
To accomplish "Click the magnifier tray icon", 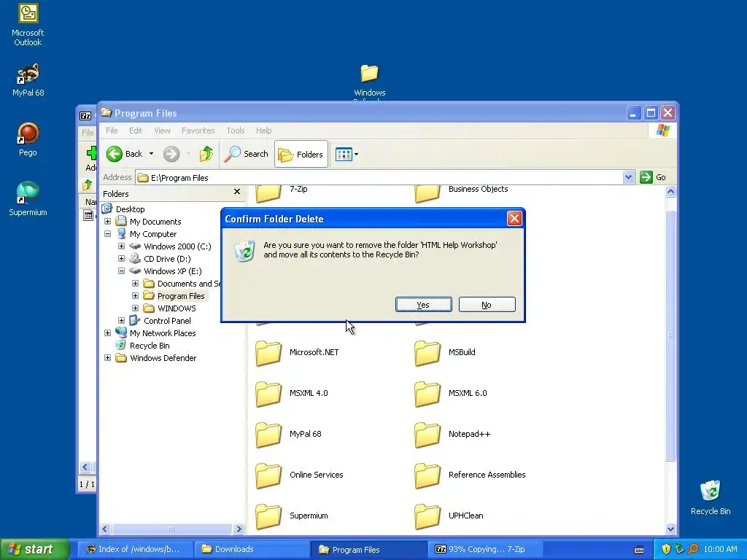I will (x=693, y=549).
